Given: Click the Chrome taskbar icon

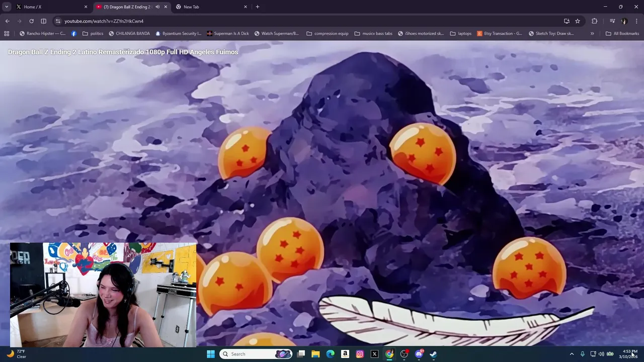Looking at the screenshot, I should (x=389, y=354).
